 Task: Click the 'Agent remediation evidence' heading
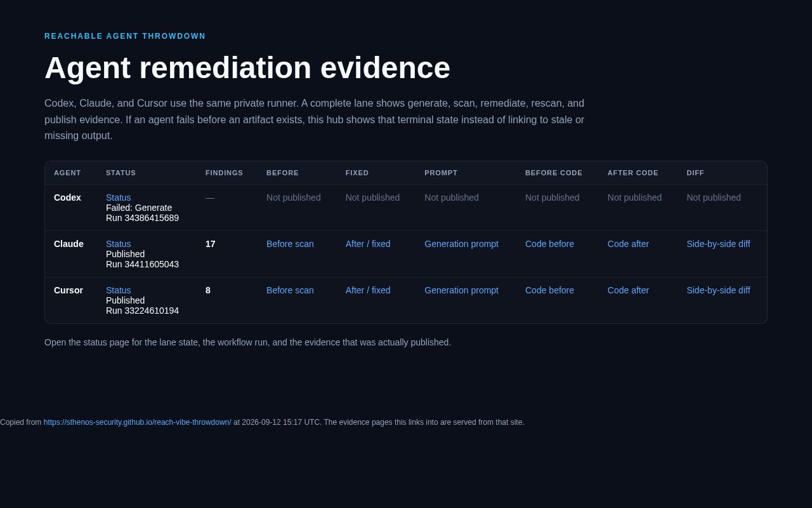(x=247, y=68)
